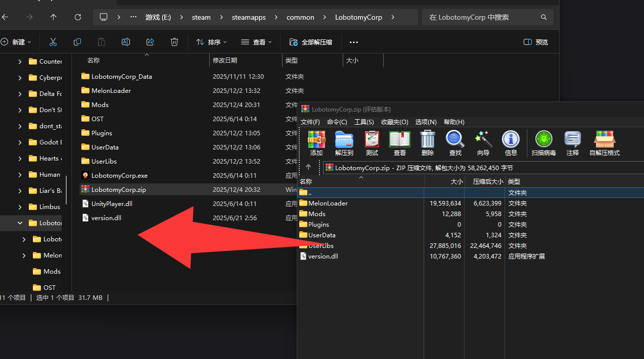This screenshot has width=644, height=359.
Task: Show archive Info (信息) icon
Action: pyautogui.click(x=511, y=143)
